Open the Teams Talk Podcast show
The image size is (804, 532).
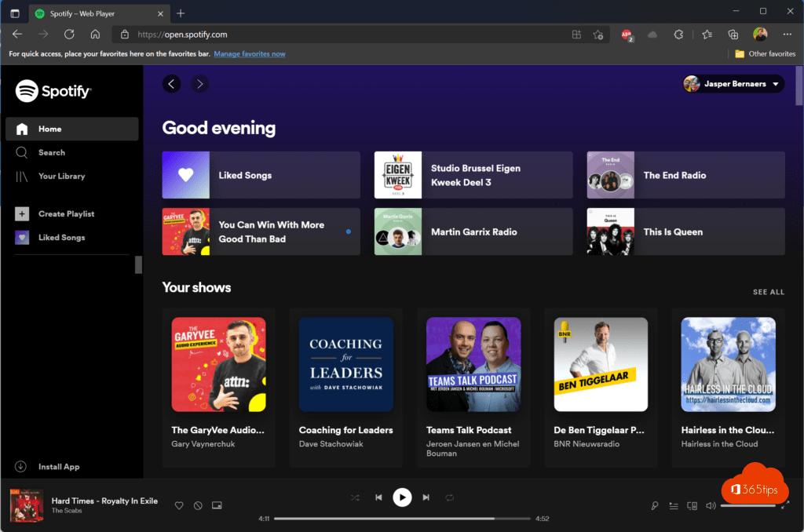(473, 364)
